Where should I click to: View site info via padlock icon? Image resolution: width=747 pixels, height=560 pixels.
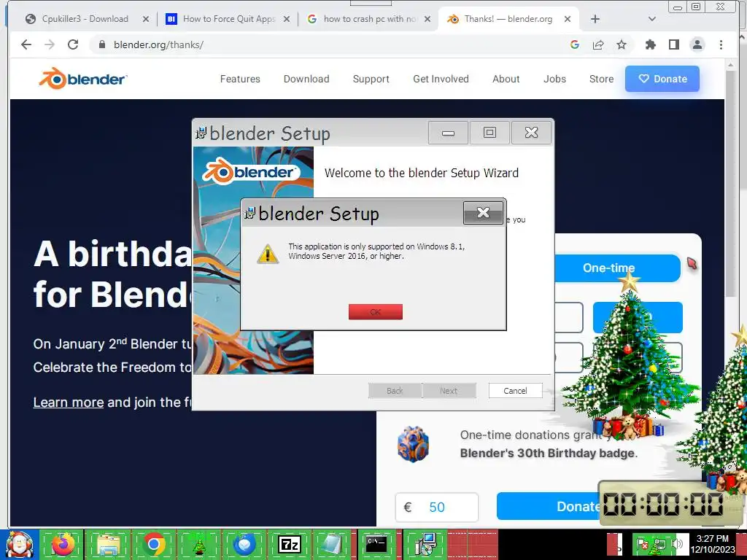click(101, 44)
